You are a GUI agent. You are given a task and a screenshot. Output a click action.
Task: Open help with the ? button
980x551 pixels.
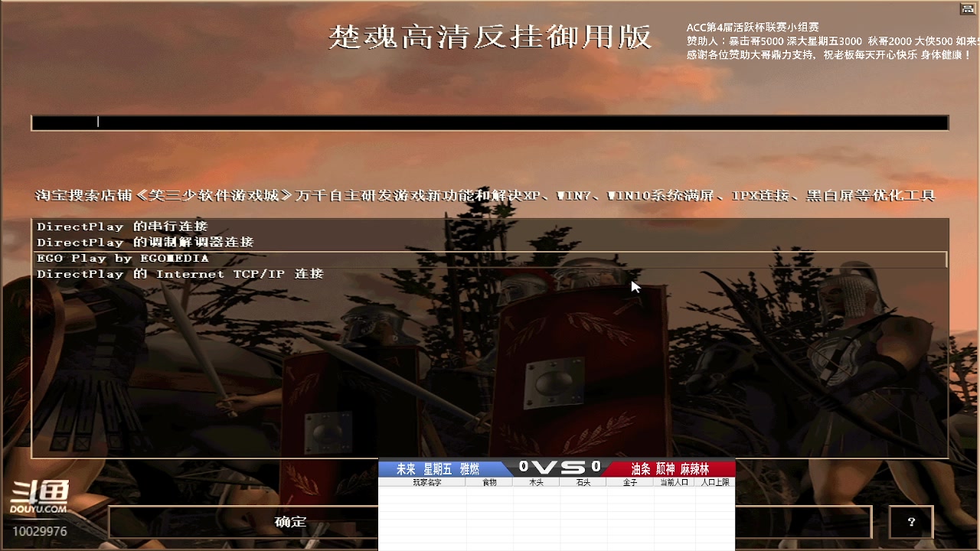coord(911,522)
